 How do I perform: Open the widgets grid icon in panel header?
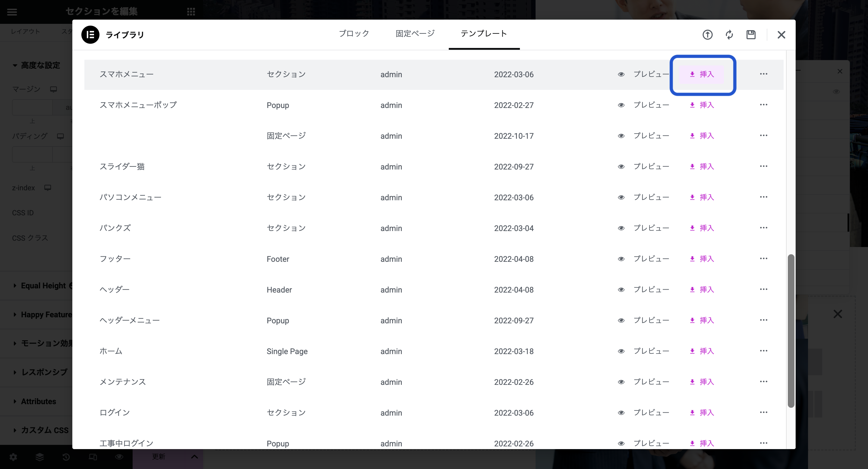(191, 12)
